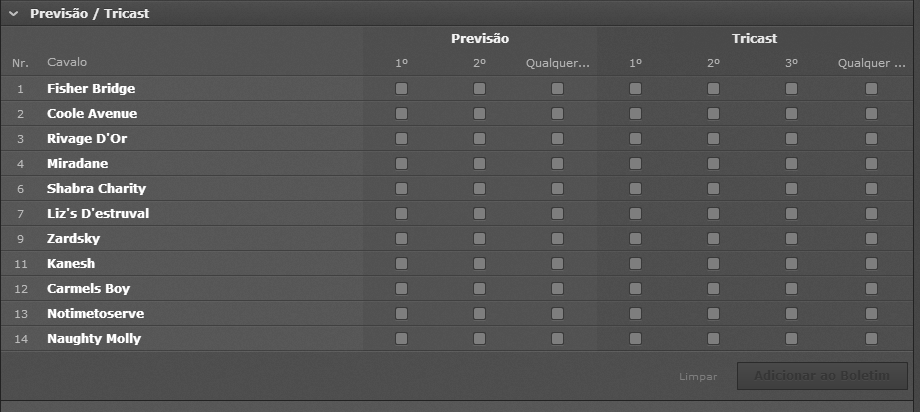The width and height of the screenshot is (920, 412).
Task: Tick Tricast Qualquer for Fisher Bridge
Action: coord(871,89)
